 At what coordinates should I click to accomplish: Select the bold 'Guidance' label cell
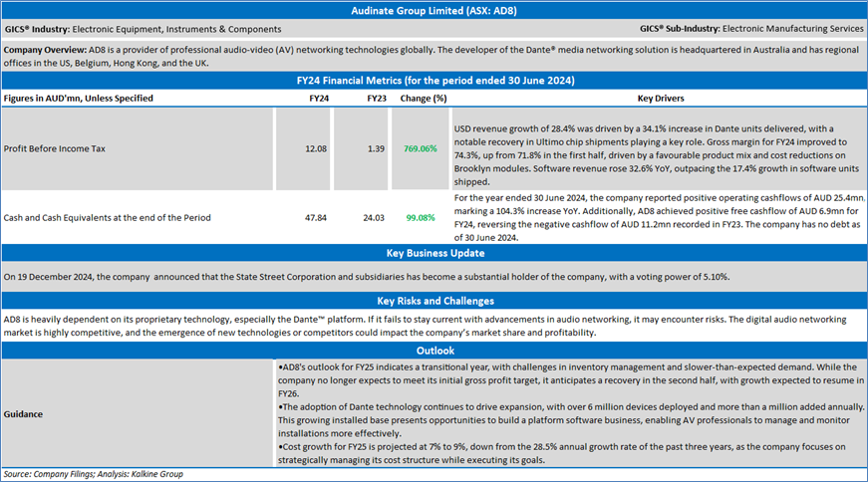point(23,414)
